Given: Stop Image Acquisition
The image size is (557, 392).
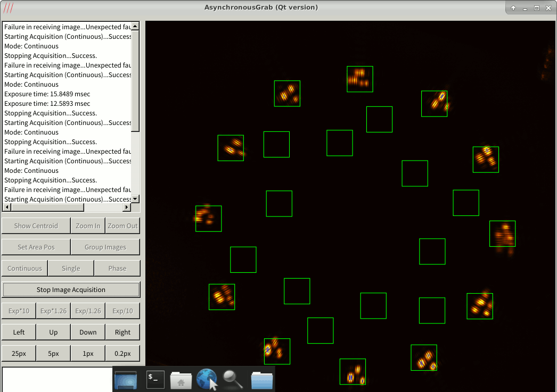Looking at the screenshot, I should point(71,289).
